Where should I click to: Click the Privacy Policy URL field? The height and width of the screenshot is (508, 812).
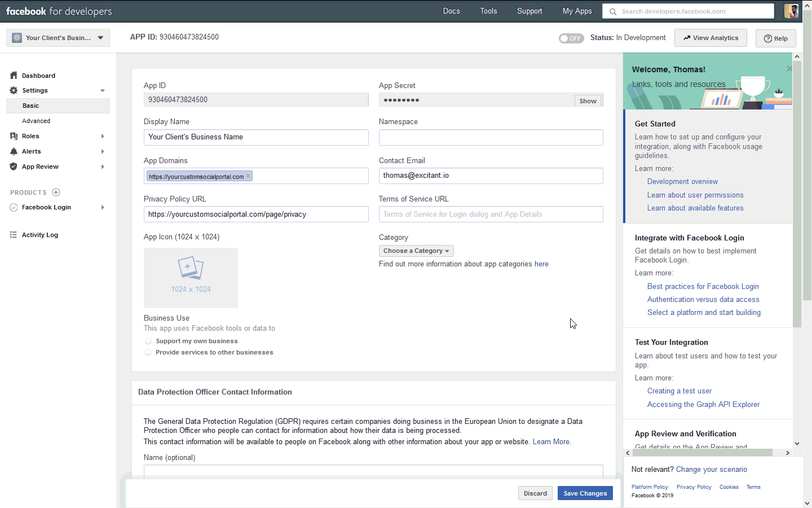[256, 214]
